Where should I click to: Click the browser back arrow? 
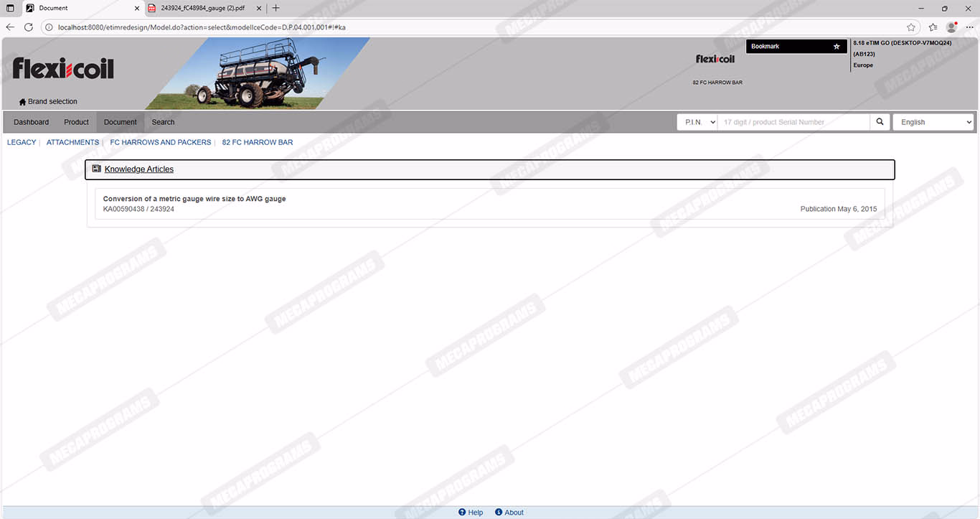pyautogui.click(x=10, y=27)
